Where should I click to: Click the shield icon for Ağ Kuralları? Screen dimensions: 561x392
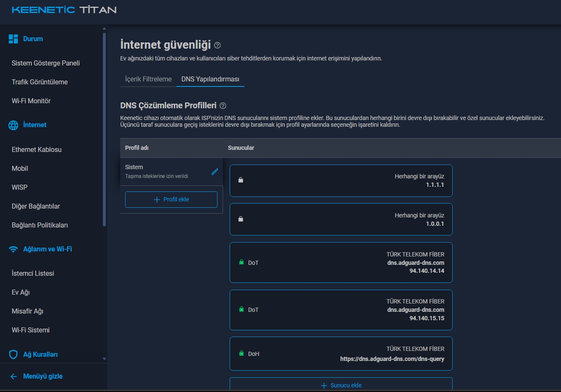point(13,355)
